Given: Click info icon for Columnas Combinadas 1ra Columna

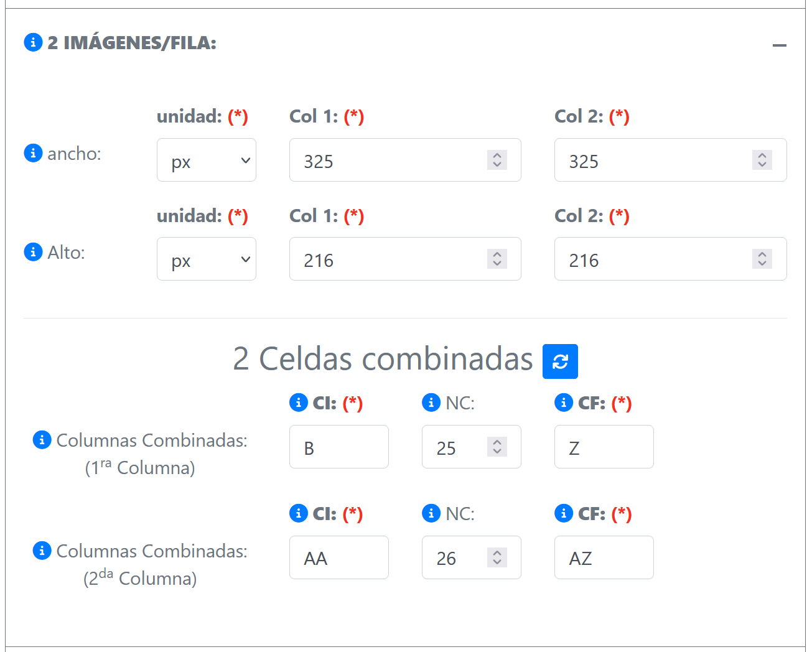Looking at the screenshot, I should 42,440.
